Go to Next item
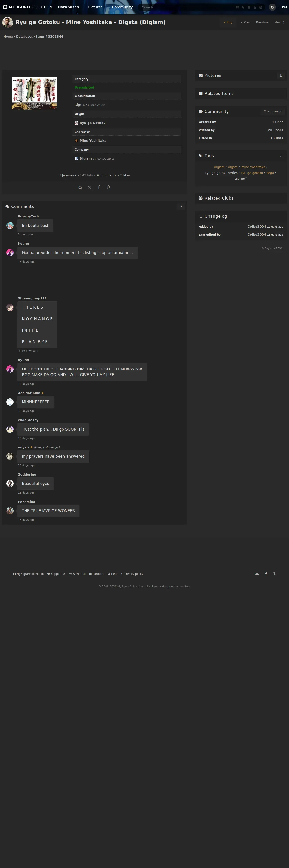The width and height of the screenshot is (289, 868). pos(279,22)
